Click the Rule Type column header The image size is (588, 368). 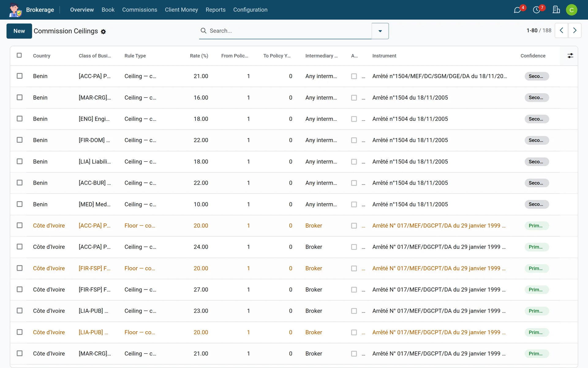[135, 56]
